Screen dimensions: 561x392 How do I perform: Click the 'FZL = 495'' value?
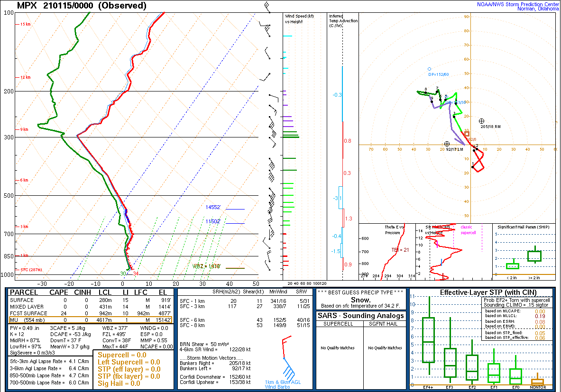tap(114, 335)
